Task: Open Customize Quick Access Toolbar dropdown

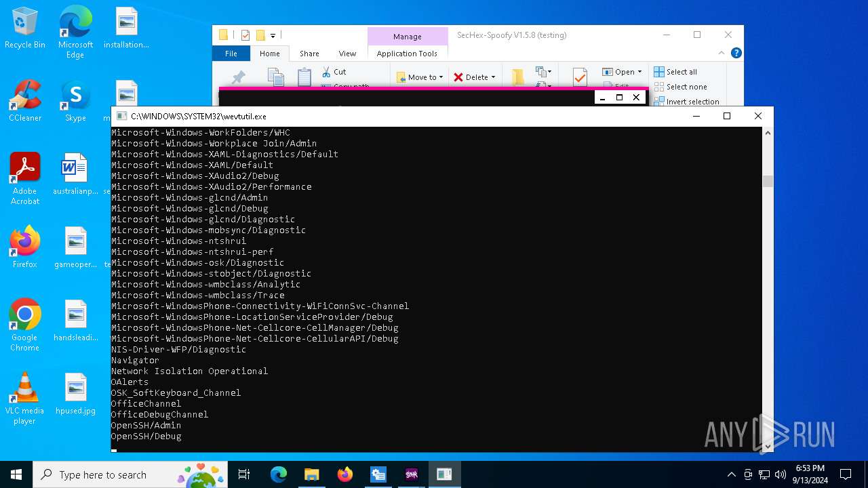Action: pyautogui.click(x=273, y=35)
